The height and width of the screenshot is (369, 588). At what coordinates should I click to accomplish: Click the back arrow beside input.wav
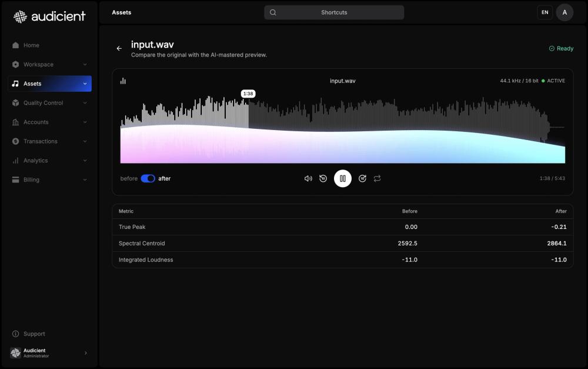pyautogui.click(x=119, y=48)
